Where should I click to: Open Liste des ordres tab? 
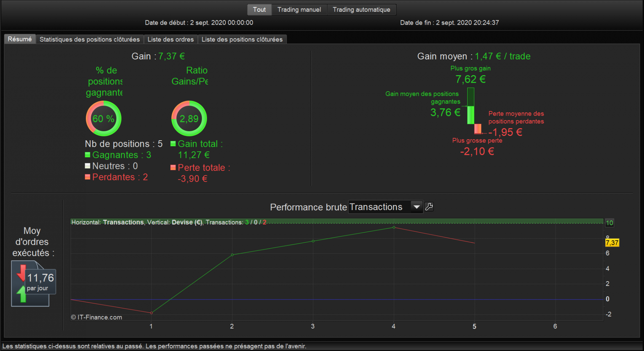click(171, 39)
